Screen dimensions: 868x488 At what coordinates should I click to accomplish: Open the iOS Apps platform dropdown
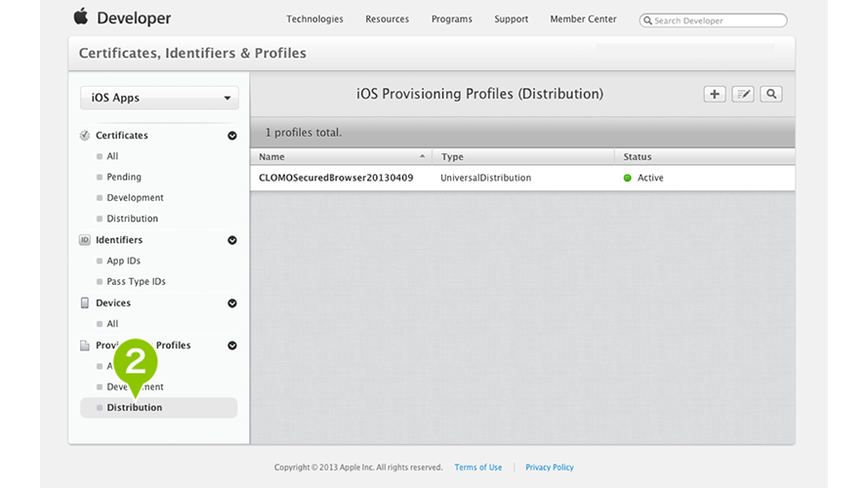[159, 98]
